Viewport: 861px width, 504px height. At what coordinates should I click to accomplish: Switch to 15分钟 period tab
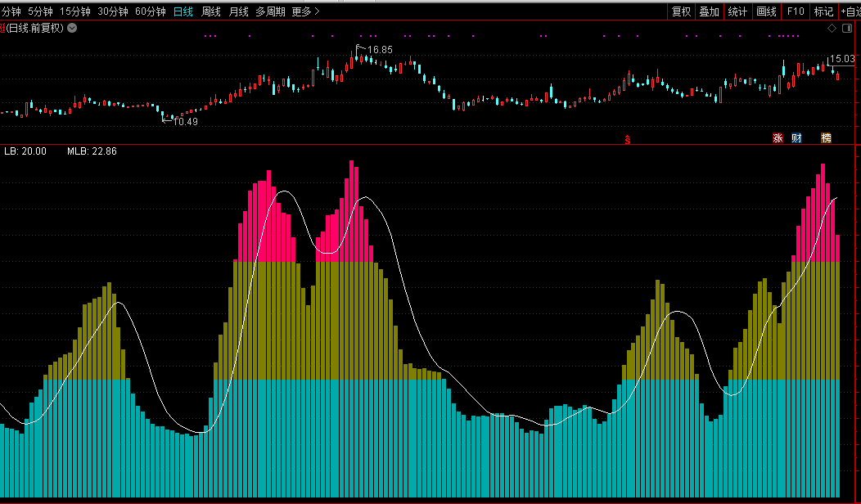(x=74, y=11)
